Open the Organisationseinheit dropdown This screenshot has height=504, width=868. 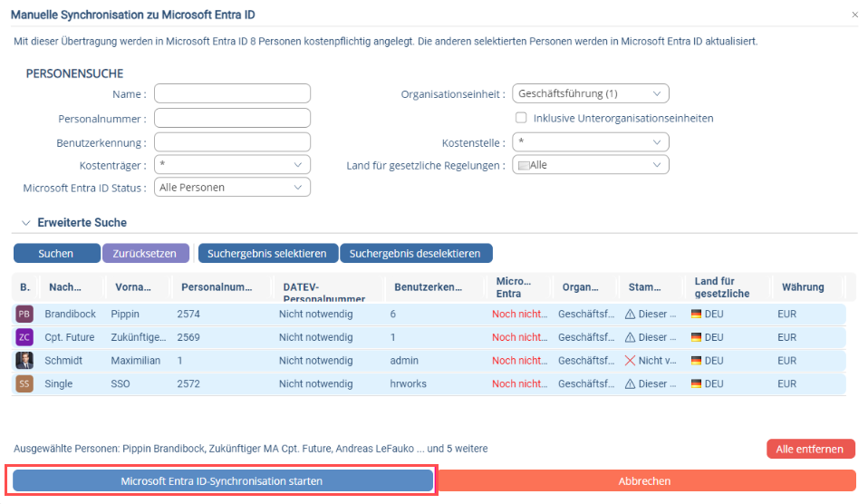tap(591, 93)
